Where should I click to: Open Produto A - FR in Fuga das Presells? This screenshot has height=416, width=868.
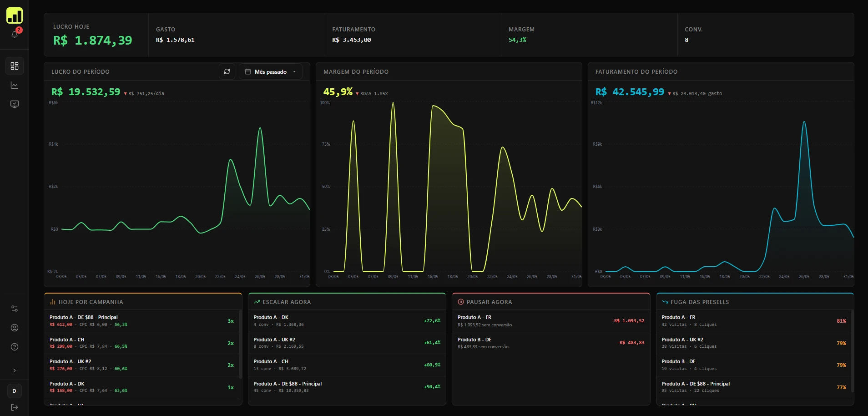click(753, 321)
